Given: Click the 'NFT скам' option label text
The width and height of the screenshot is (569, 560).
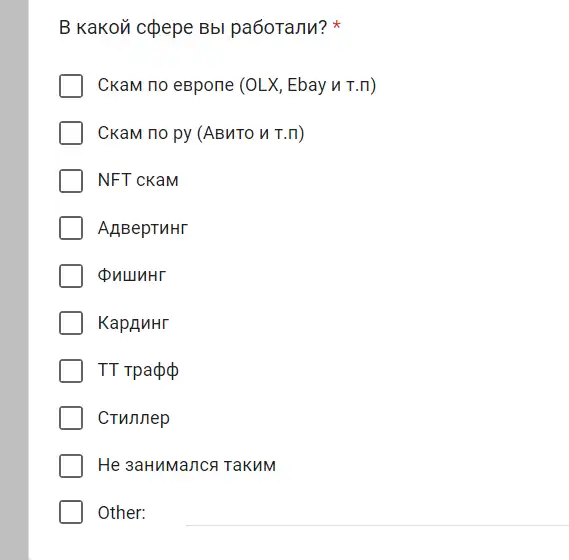Looking at the screenshot, I should coord(138,180).
